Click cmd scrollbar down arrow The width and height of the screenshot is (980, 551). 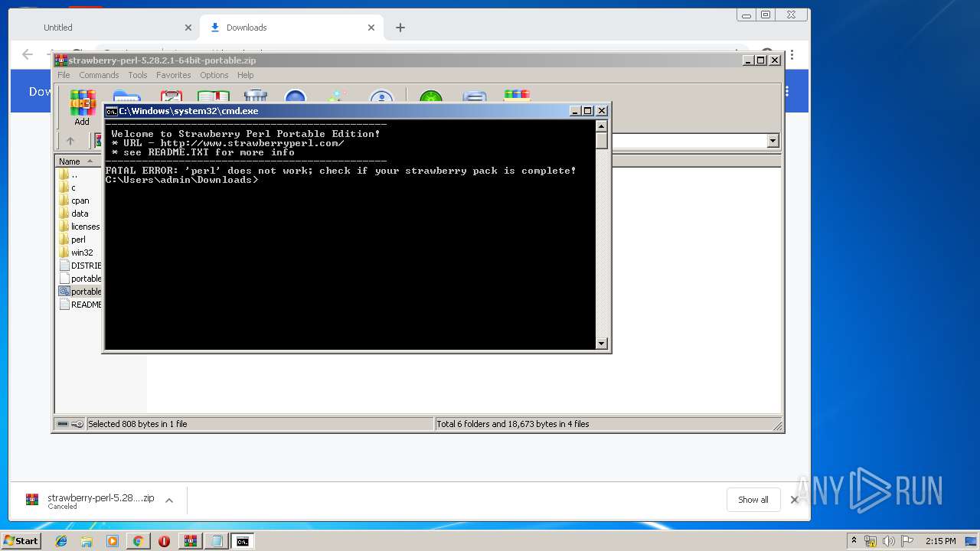(x=602, y=344)
